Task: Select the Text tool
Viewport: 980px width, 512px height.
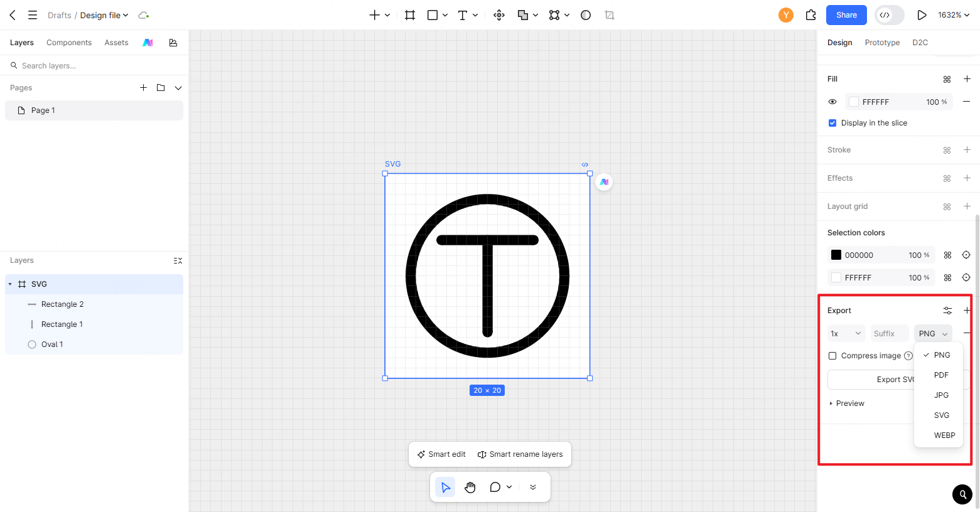Action: [463, 15]
